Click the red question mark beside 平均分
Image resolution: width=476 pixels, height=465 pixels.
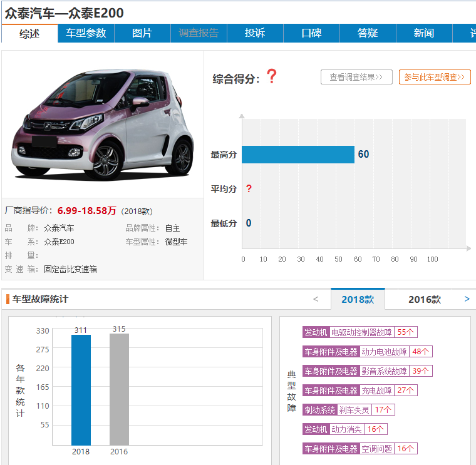249,188
